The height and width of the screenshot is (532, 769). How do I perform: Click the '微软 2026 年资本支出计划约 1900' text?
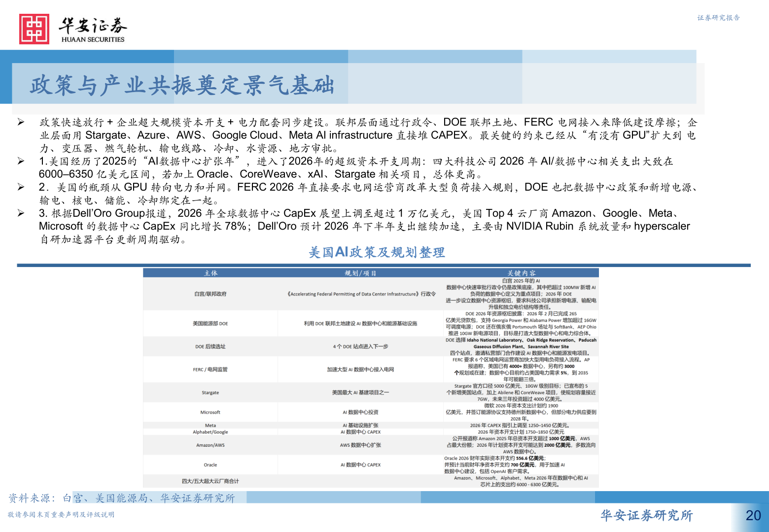pos(521,406)
